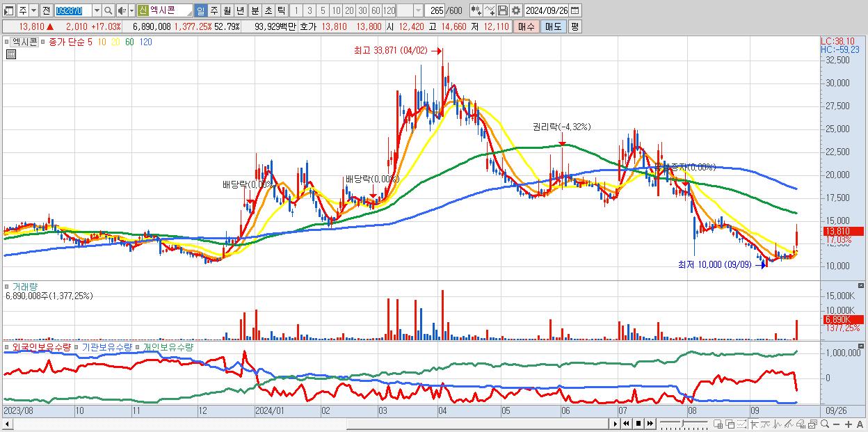Screen dimensions: 868x432
Task: Click the 거래량 volume panel label
Action: click(x=24, y=286)
